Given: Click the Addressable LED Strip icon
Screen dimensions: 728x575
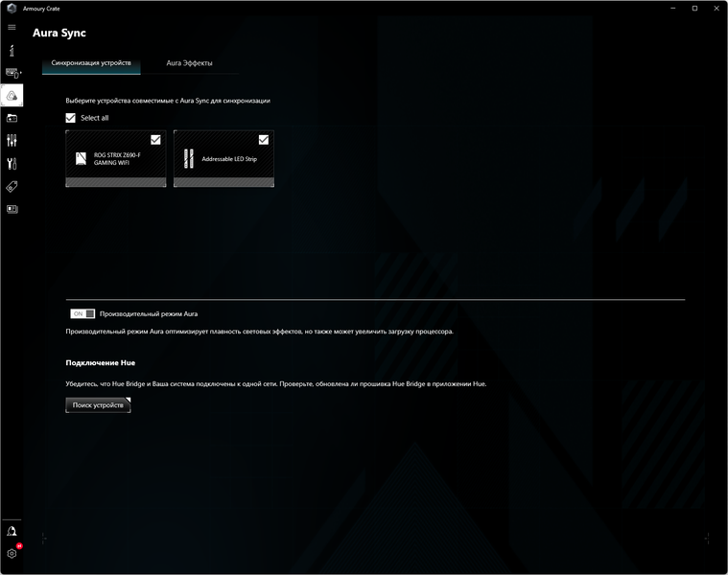Looking at the screenshot, I should point(189,158).
